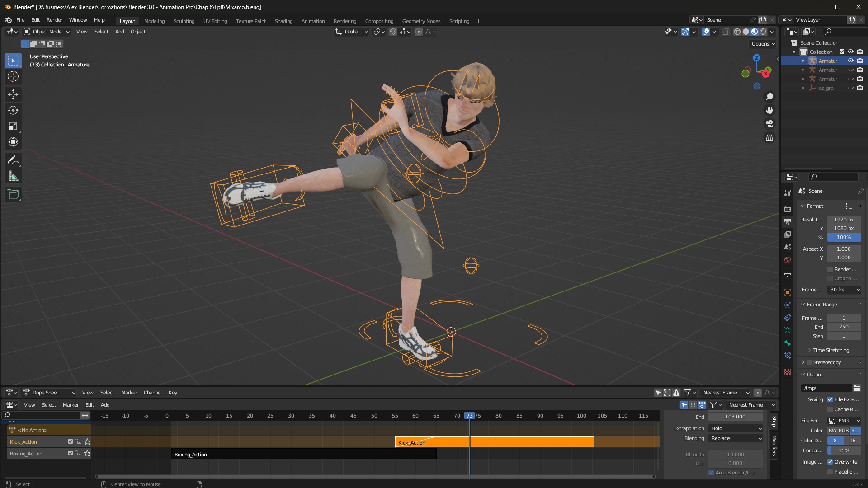
Task: Select the Measure tool
Action: pyautogui.click(x=13, y=177)
